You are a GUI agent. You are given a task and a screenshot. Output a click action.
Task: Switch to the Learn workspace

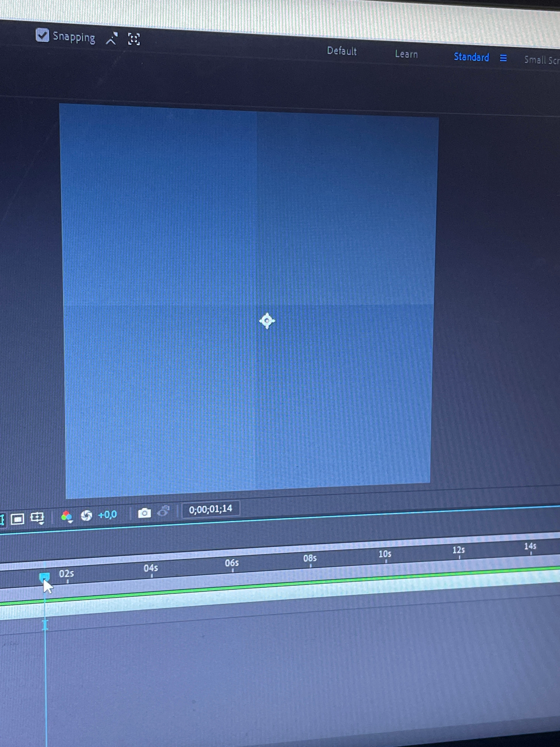click(406, 54)
